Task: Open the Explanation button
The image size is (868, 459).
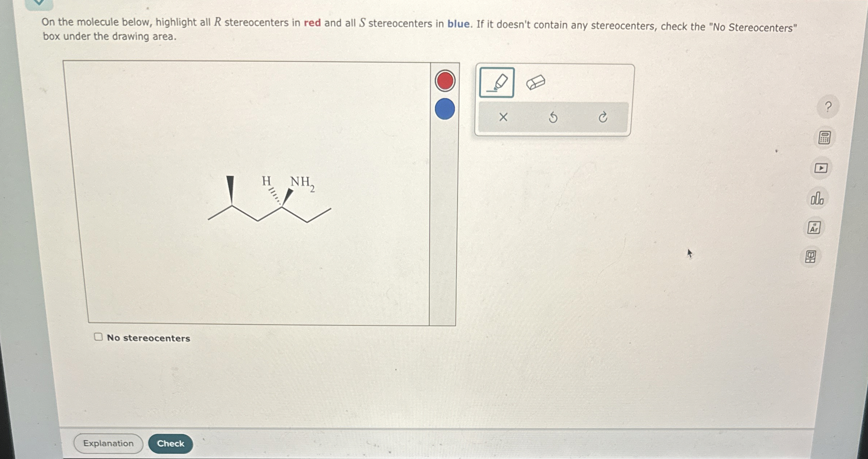Action: pyautogui.click(x=108, y=443)
